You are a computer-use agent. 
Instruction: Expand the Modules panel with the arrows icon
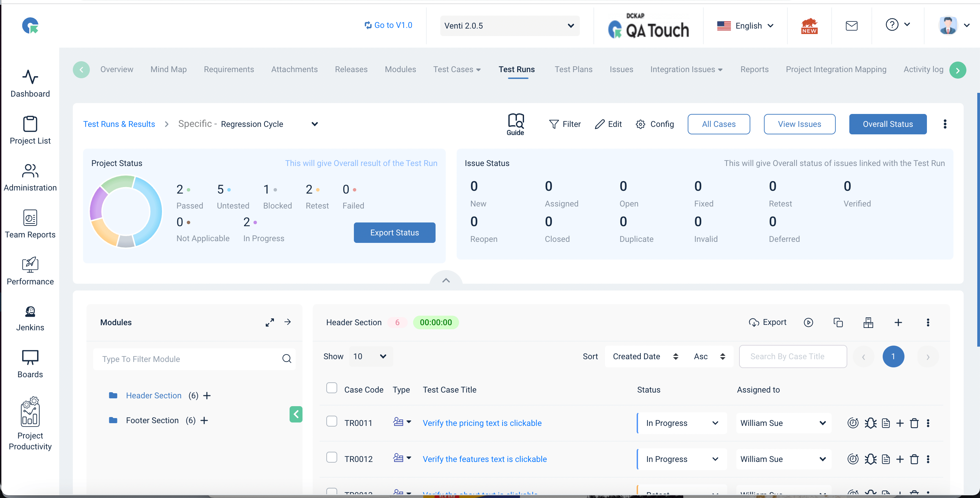[x=270, y=322]
